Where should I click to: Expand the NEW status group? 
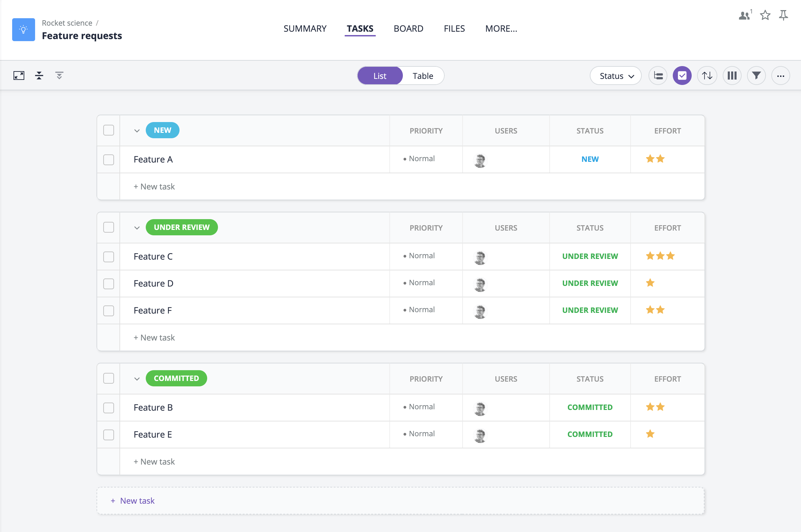click(137, 130)
